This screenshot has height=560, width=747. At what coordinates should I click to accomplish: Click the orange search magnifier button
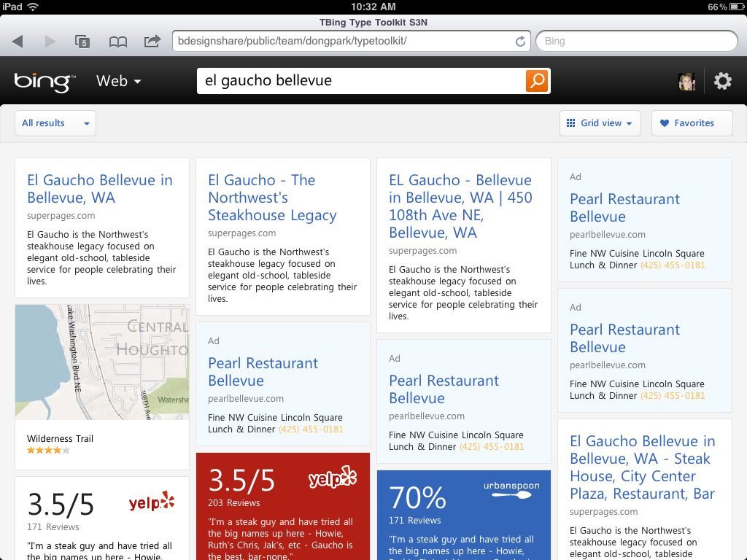coord(538,80)
